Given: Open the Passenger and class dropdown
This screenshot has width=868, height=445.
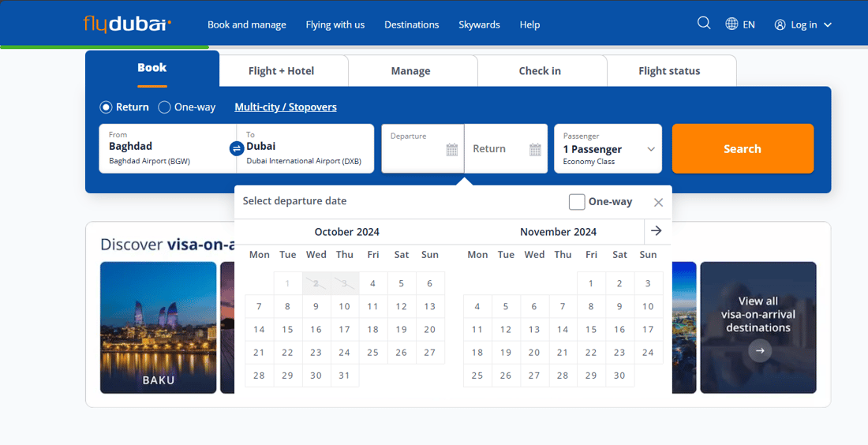Looking at the screenshot, I should 608,148.
